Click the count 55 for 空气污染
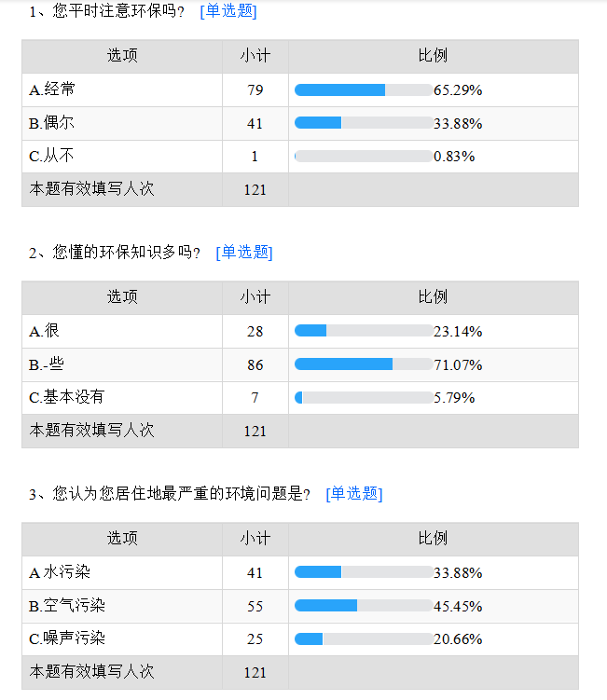The image size is (607, 700). pos(255,606)
